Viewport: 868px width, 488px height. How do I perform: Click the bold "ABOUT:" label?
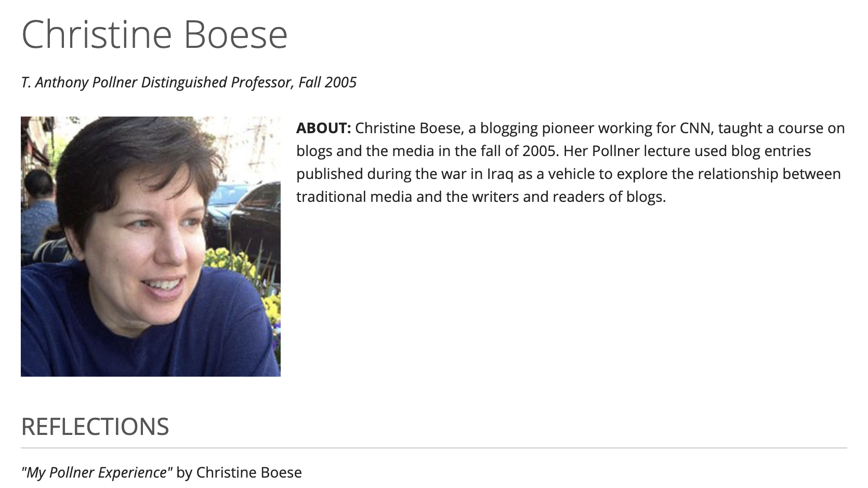[324, 128]
